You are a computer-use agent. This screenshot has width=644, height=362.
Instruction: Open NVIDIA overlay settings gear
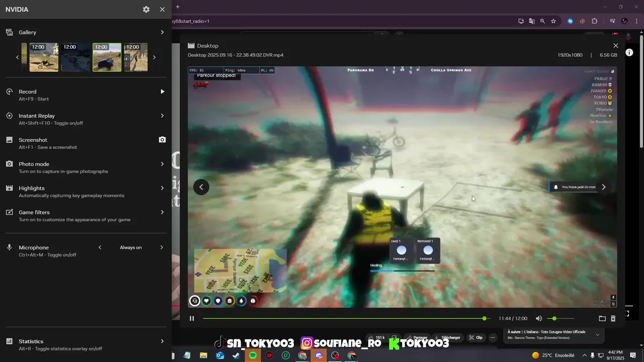(x=146, y=10)
